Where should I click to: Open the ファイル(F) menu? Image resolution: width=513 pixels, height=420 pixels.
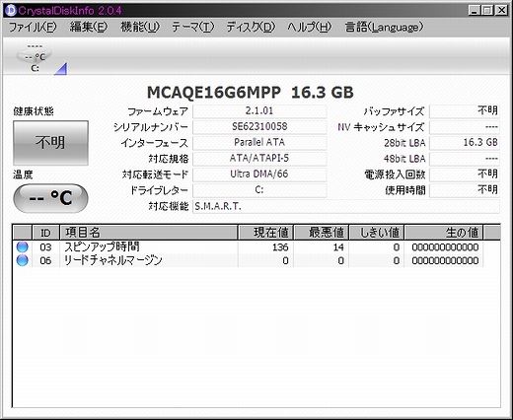tap(33, 27)
